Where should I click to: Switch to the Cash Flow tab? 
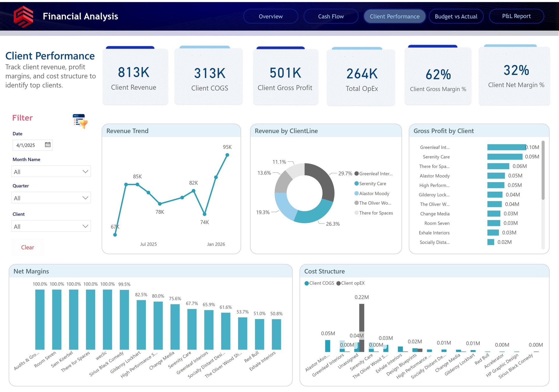tap(331, 17)
